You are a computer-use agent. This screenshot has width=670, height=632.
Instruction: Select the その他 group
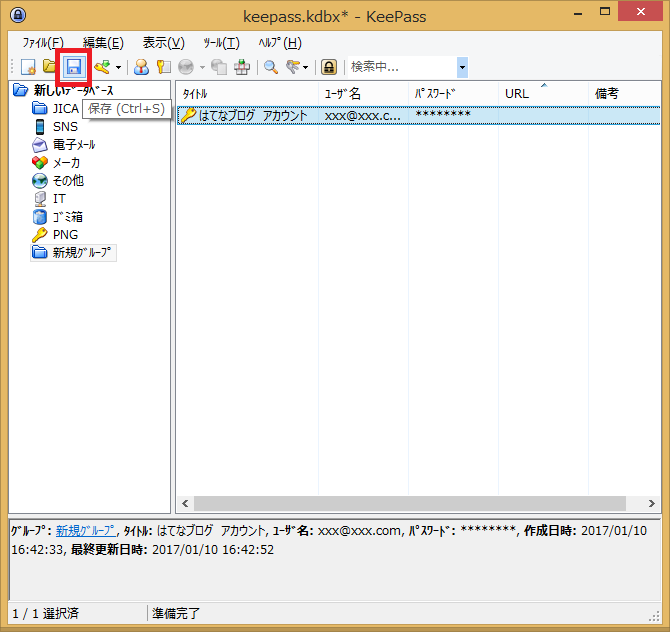tap(68, 180)
